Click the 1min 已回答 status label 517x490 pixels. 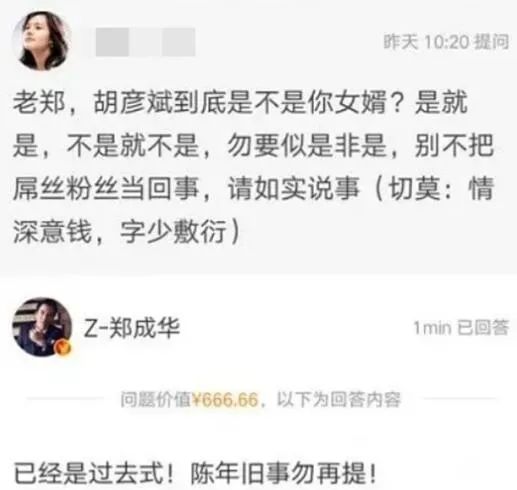[x=462, y=328]
